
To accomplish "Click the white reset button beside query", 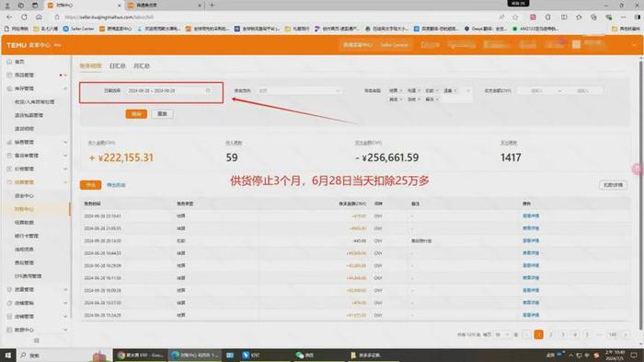I will [x=162, y=114].
